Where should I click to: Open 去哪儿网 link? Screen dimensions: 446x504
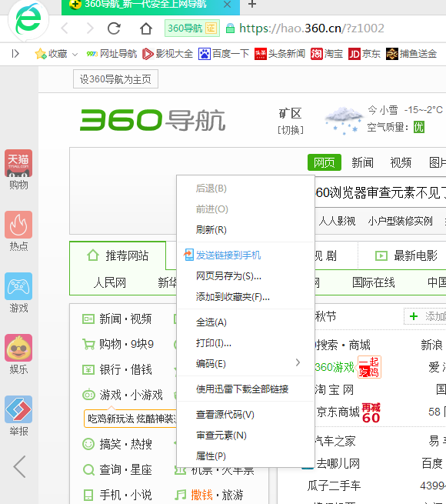338,463
